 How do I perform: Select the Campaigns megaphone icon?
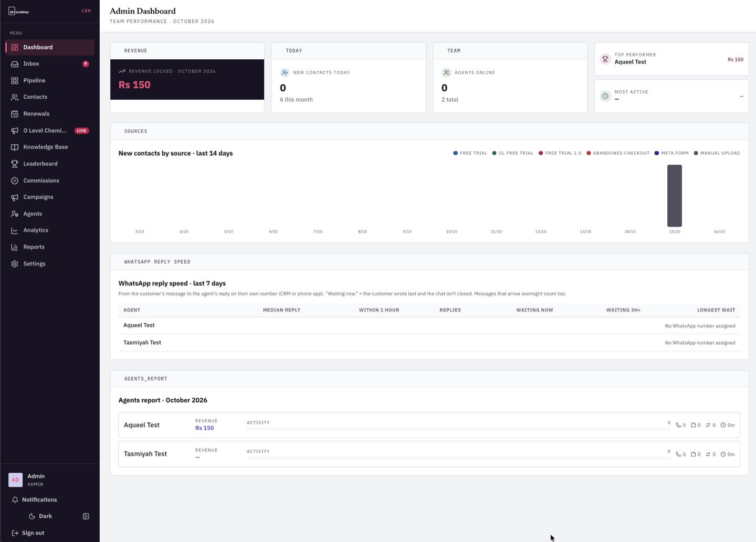(15, 197)
